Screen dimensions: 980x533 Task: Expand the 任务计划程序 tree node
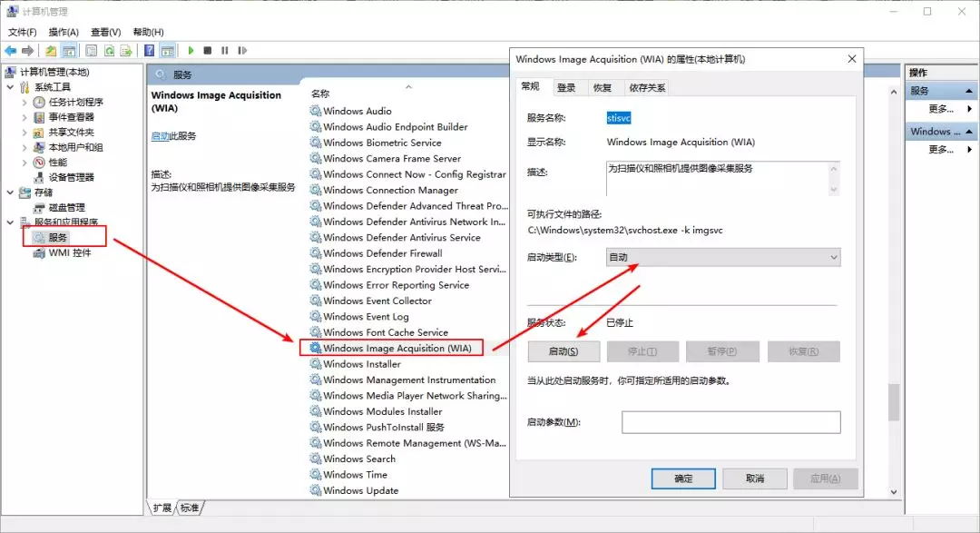coord(24,102)
